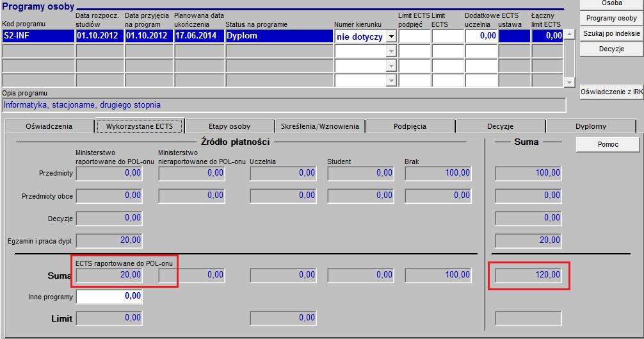Expand Numer kierunku dropdown in fourth row
The image size is (644, 339).
391,81
